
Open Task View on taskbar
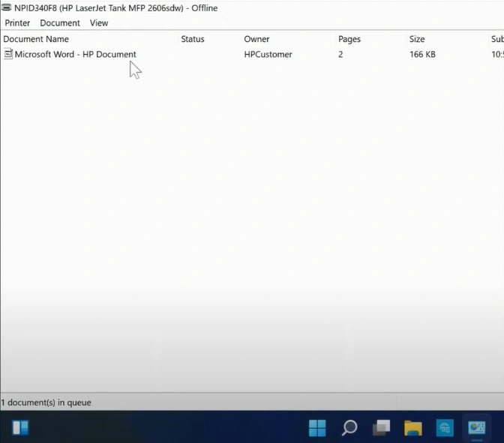pos(382,428)
